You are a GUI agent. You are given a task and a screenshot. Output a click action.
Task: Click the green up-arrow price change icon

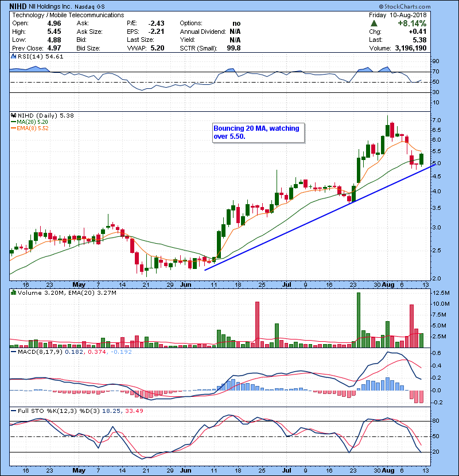374,24
